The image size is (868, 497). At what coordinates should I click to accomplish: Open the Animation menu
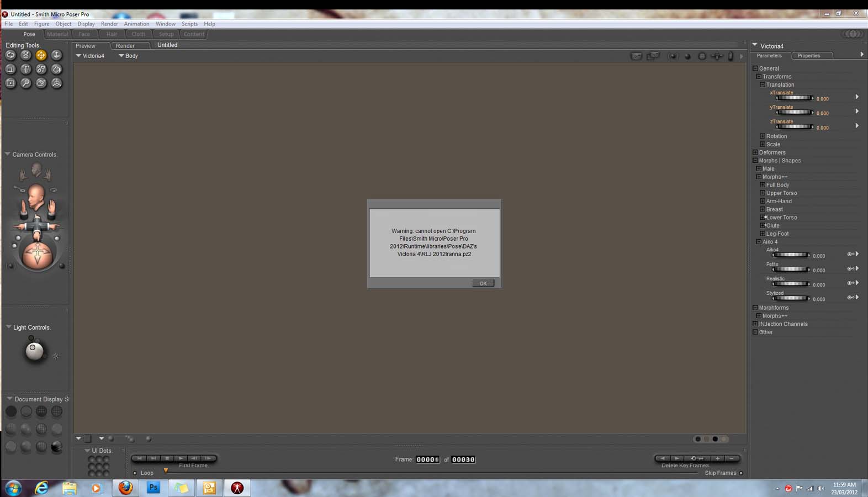pos(136,24)
